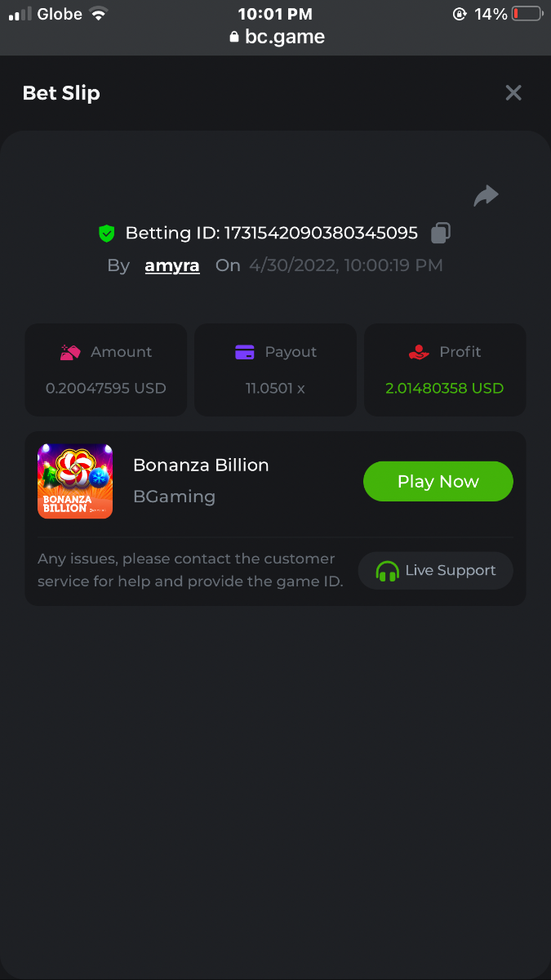Tap the lock icon beside bc.game
The width and height of the screenshot is (551, 980).
(x=234, y=37)
